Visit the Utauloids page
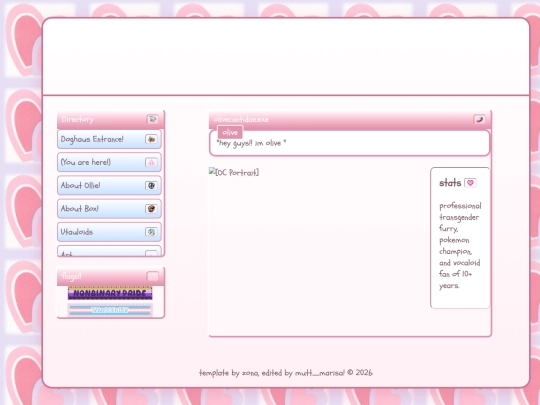 [x=109, y=232]
